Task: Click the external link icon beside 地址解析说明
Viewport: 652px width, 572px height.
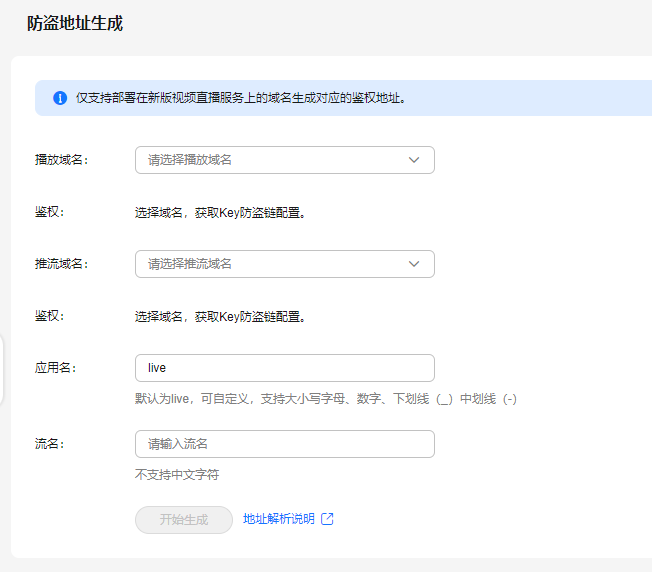Action: pos(327,519)
